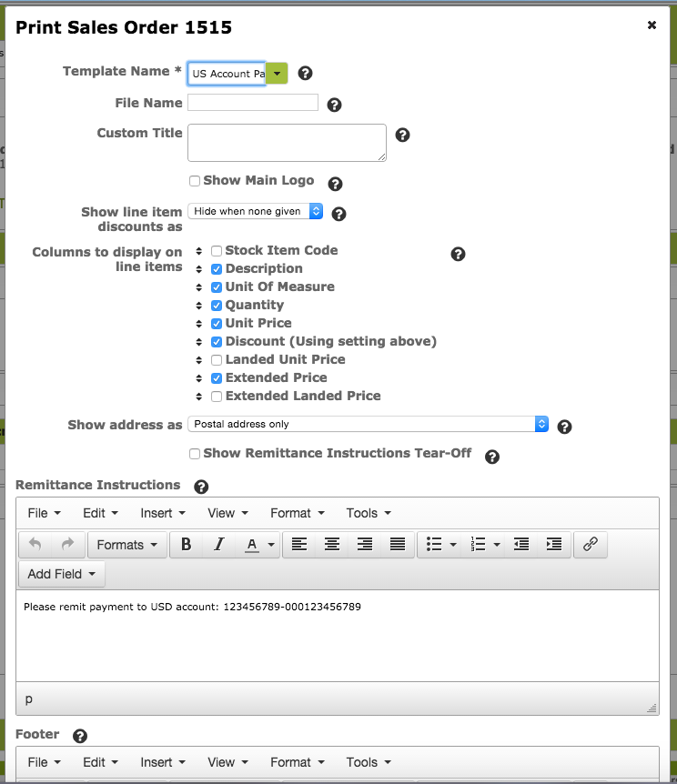Open File menu in Footer editor

(44, 762)
